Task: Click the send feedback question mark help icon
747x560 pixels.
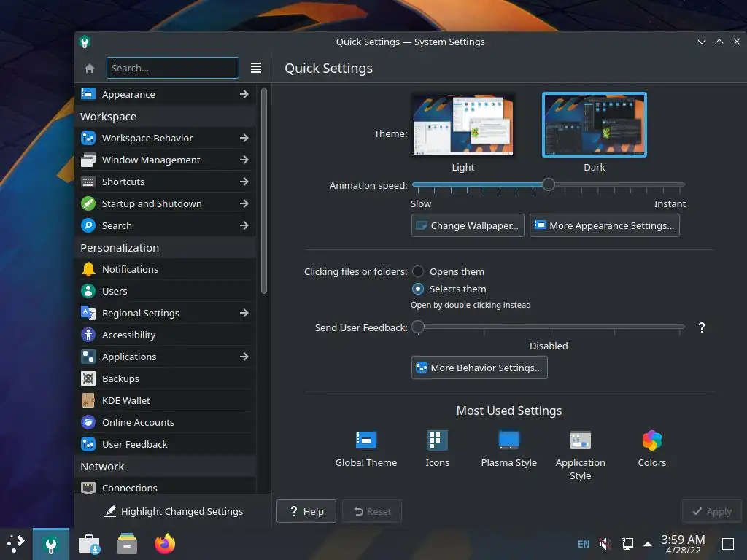Action: tap(701, 327)
